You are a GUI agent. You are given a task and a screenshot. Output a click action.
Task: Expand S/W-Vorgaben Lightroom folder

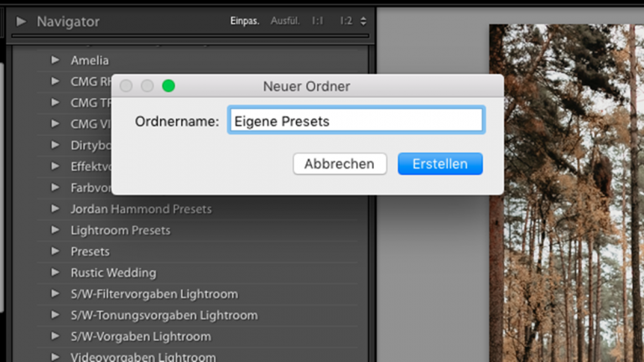pos(55,337)
